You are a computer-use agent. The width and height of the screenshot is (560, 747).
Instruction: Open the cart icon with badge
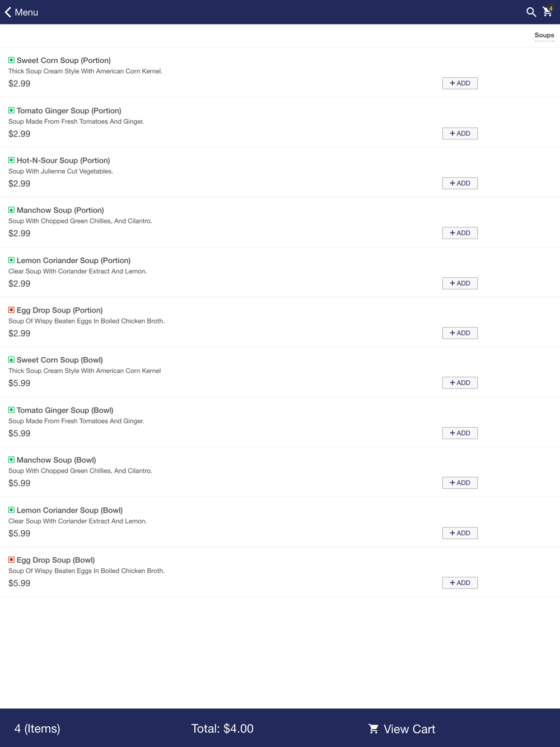(x=548, y=11)
